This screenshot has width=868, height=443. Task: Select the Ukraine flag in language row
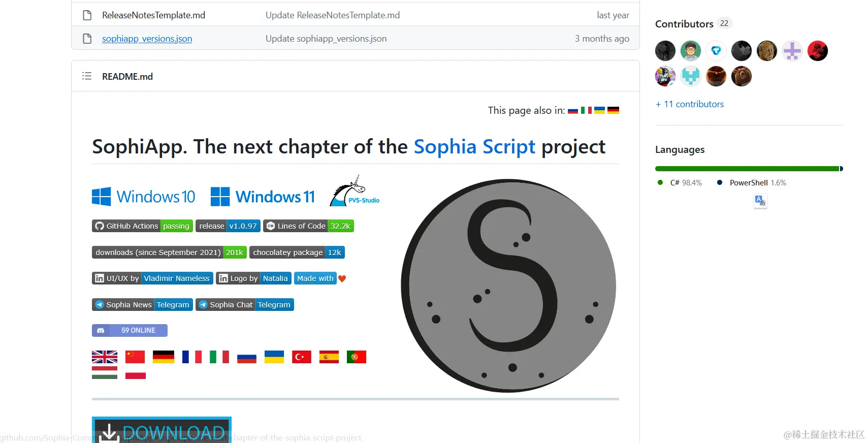(274, 357)
